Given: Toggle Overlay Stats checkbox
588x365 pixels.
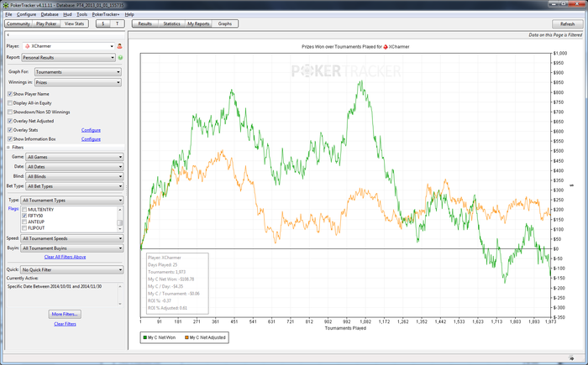Looking at the screenshot, I should click(10, 130).
